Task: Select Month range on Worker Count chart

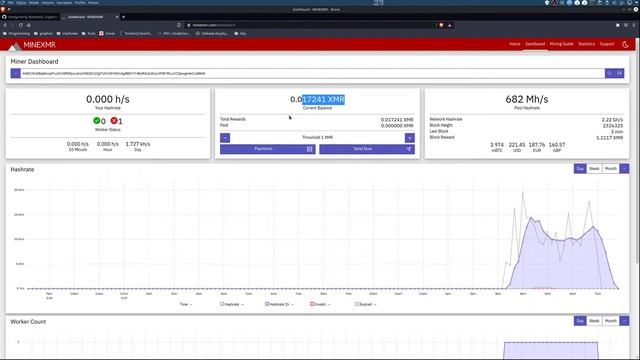Action: 611,321
